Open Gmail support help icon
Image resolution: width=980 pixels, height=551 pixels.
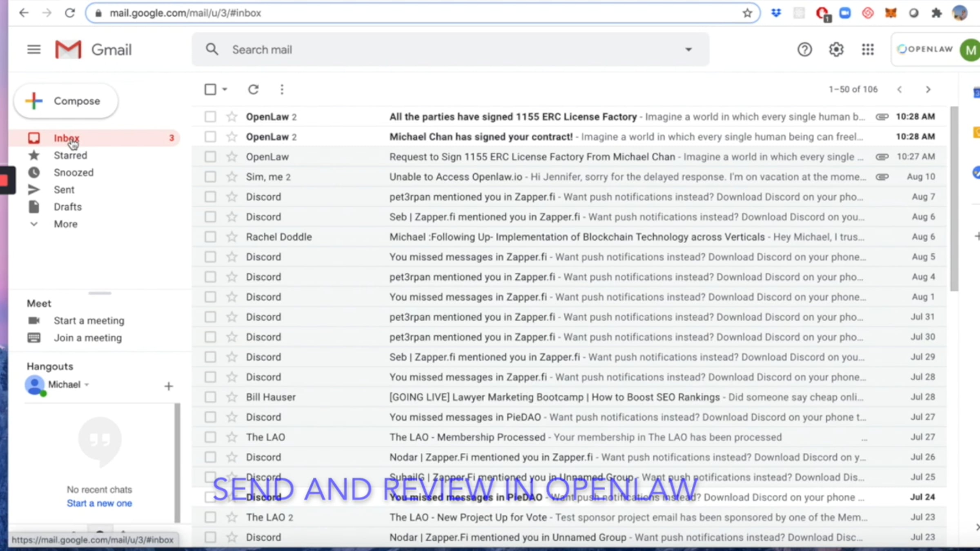[x=804, y=50]
